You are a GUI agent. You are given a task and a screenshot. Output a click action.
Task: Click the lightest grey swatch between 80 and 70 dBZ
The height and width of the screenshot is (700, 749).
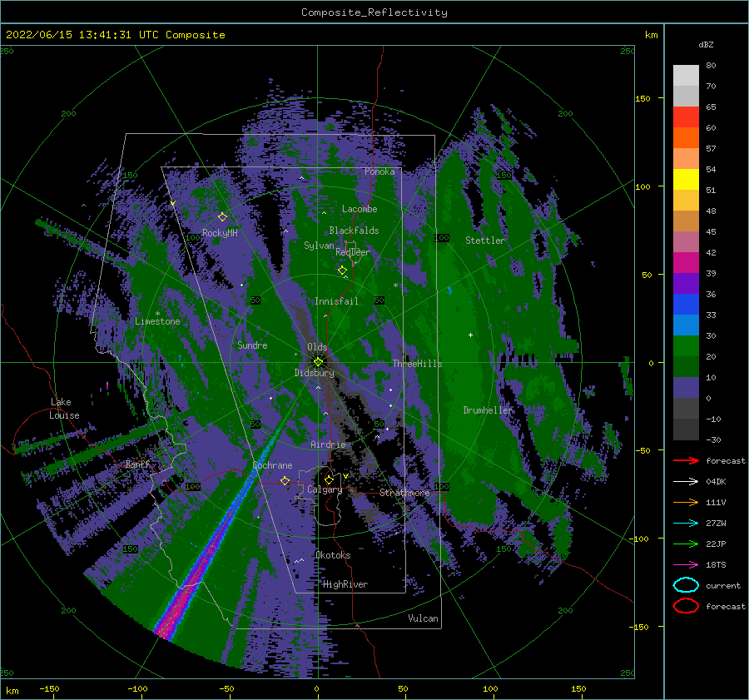tap(686, 75)
